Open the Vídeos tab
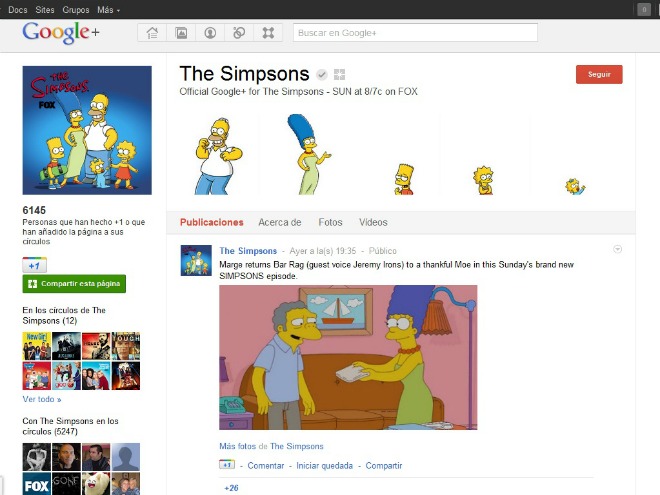The width and height of the screenshot is (660, 495). 373,222
